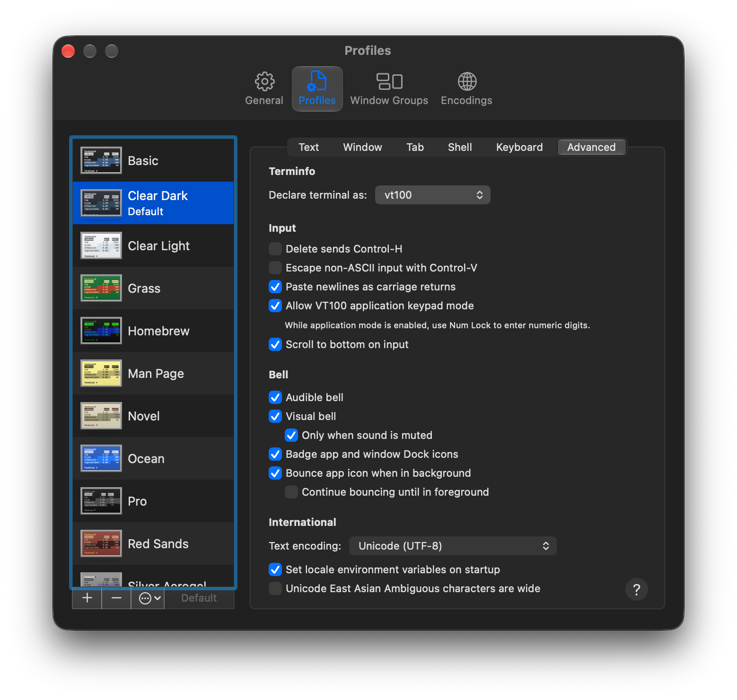
Task: Enable Unicode East Asian Ambiguous characters wide
Action: pyautogui.click(x=275, y=588)
